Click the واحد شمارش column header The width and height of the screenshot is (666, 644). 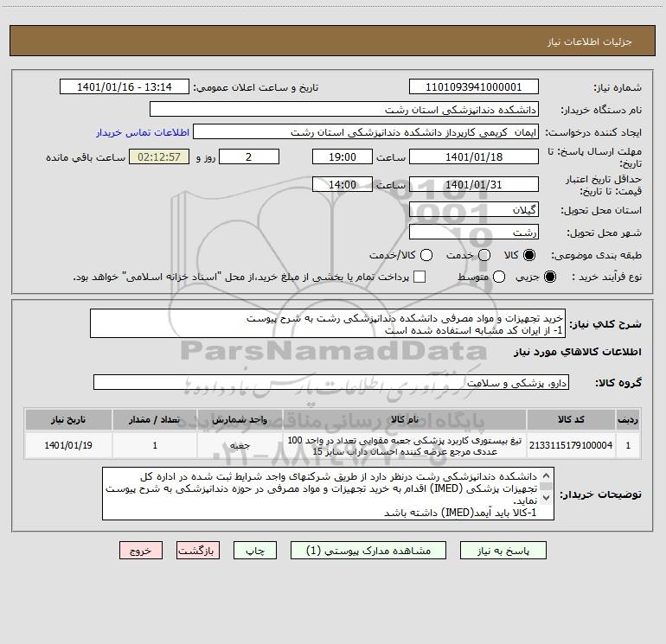pos(240,419)
